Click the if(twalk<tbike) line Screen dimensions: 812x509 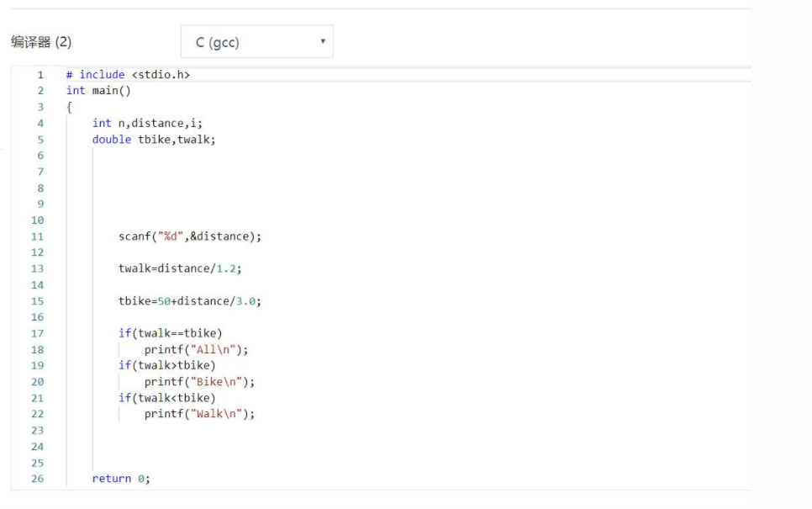point(167,398)
